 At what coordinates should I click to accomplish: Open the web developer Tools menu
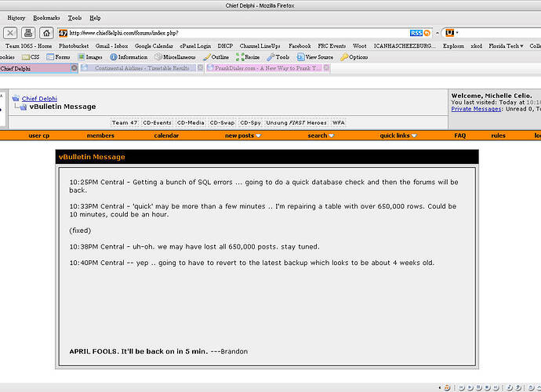[278, 57]
